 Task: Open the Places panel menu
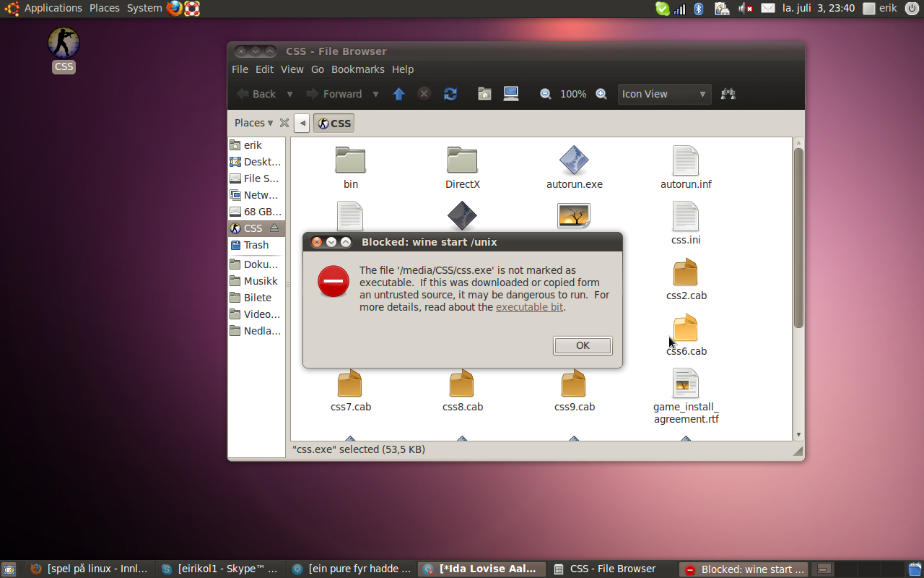(x=105, y=9)
